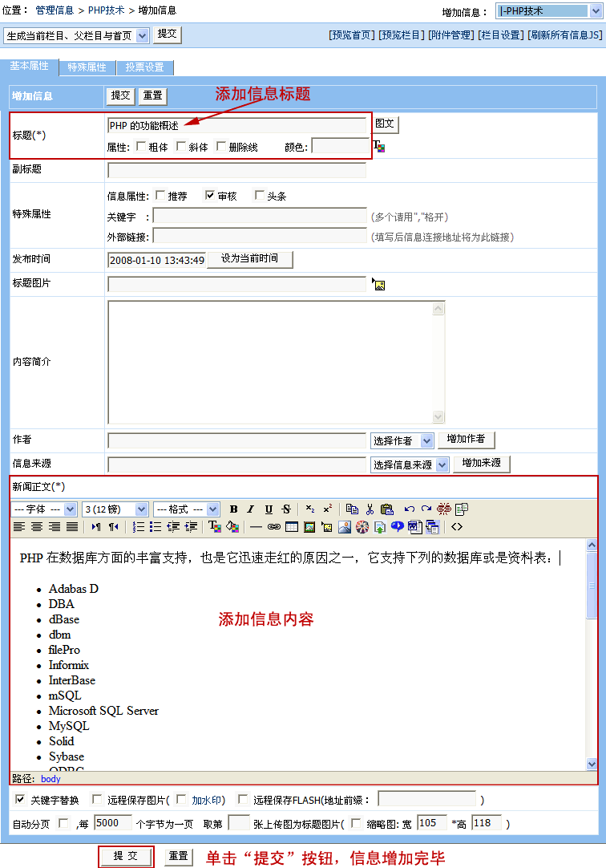Click the undo arrow icon
Screen dimensions: 606x868
(x=409, y=509)
